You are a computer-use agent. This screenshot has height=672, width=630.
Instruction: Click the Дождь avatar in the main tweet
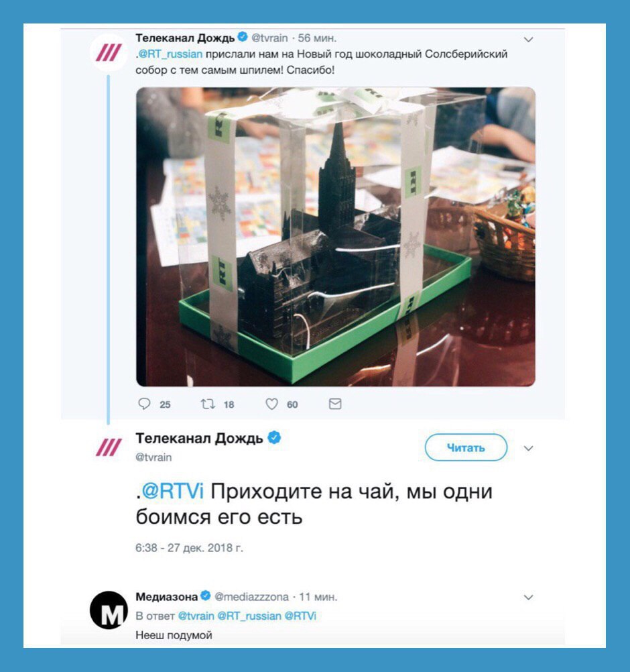(109, 447)
